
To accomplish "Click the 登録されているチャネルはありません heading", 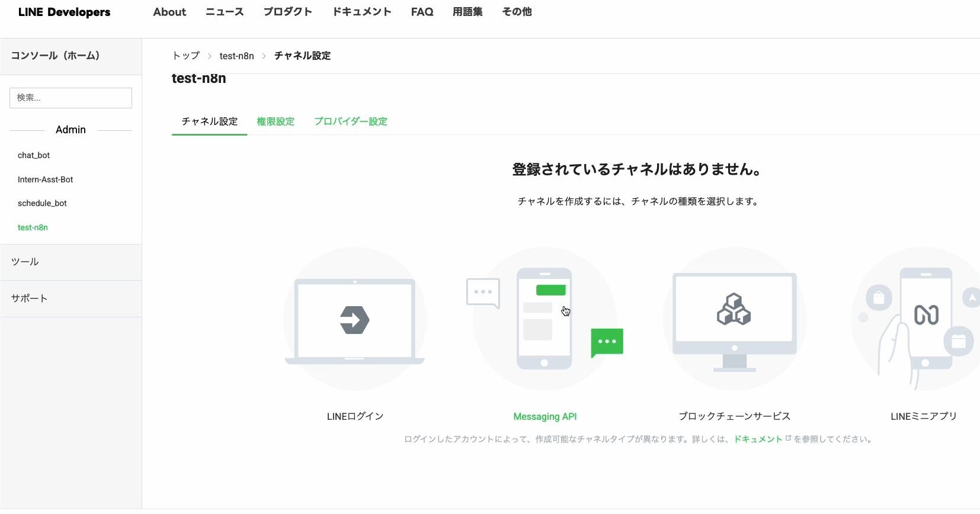I will click(637, 169).
